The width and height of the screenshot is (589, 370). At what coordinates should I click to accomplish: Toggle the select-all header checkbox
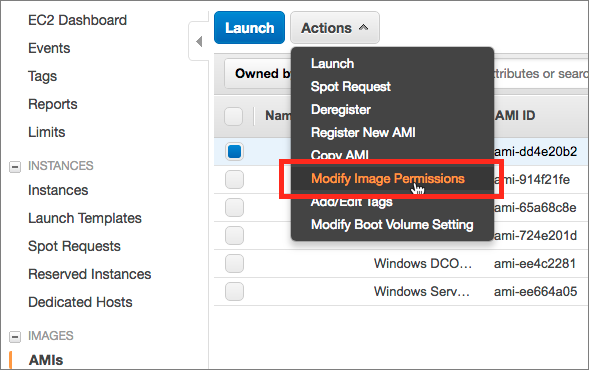click(234, 116)
